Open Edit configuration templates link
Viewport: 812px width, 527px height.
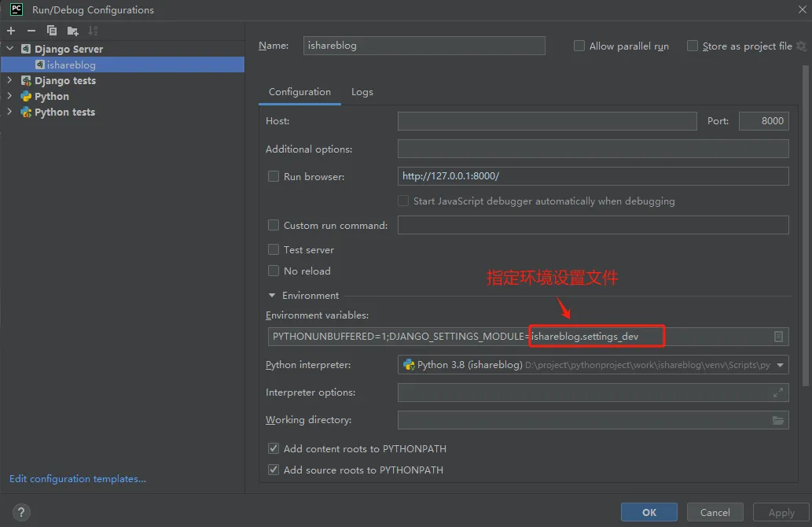78,478
